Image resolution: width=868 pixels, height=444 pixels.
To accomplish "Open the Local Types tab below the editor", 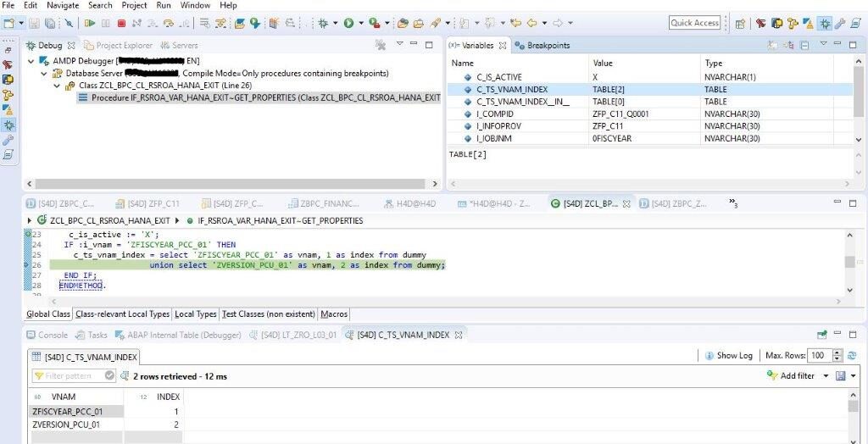I will pyautogui.click(x=195, y=314).
